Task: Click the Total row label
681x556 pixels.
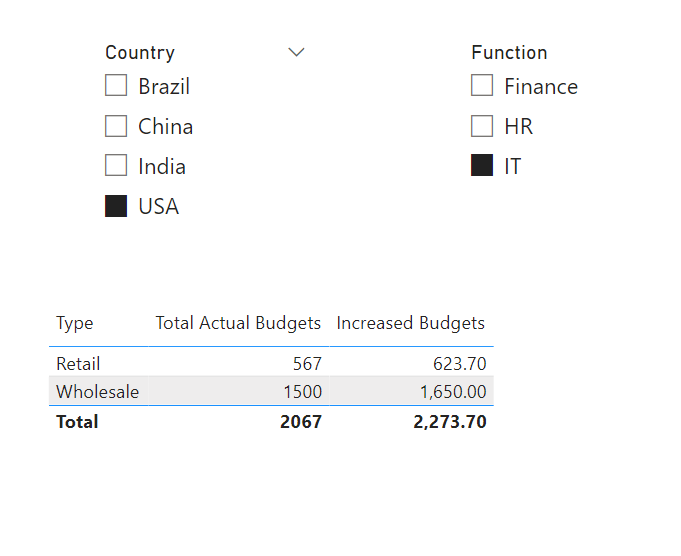Action: [x=77, y=422]
